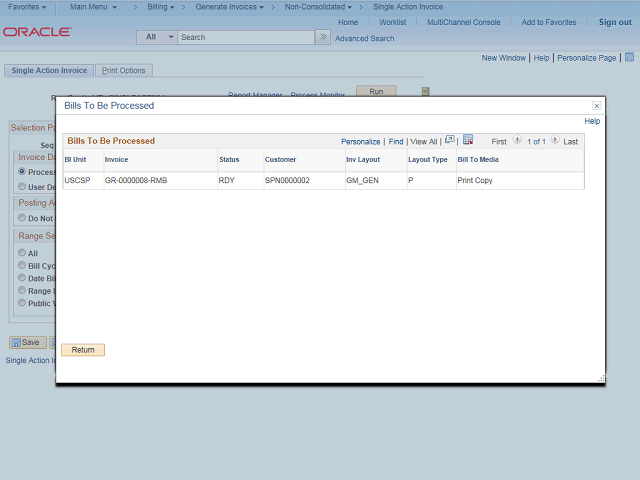
Task: Click GM_GEN layout cell
Action: click(x=362, y=180)
